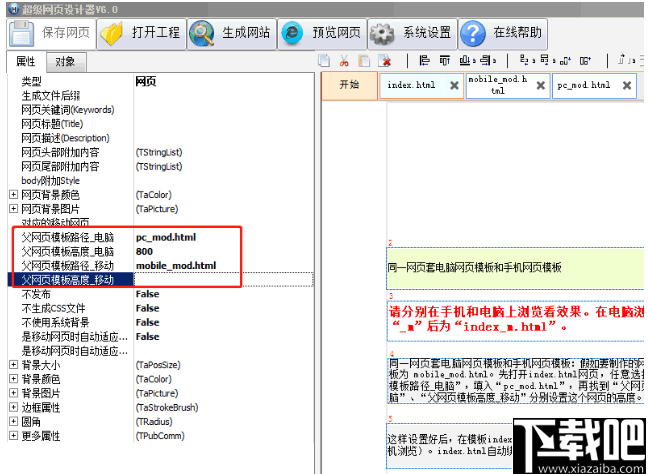The width and height of the screenshot is (648, 474).
Task: Select the 生成文件后缀 property row
Action: 160,96
